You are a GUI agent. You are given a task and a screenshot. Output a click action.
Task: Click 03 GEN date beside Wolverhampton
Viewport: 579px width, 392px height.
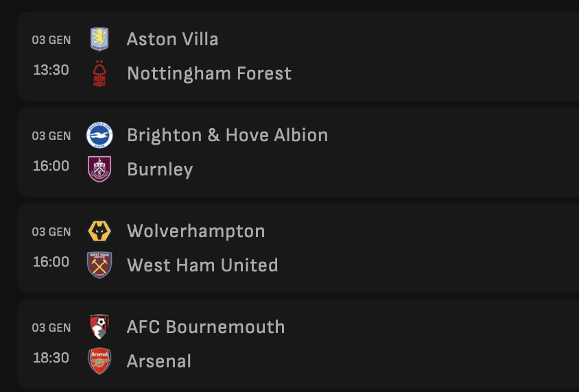(51, 232)
